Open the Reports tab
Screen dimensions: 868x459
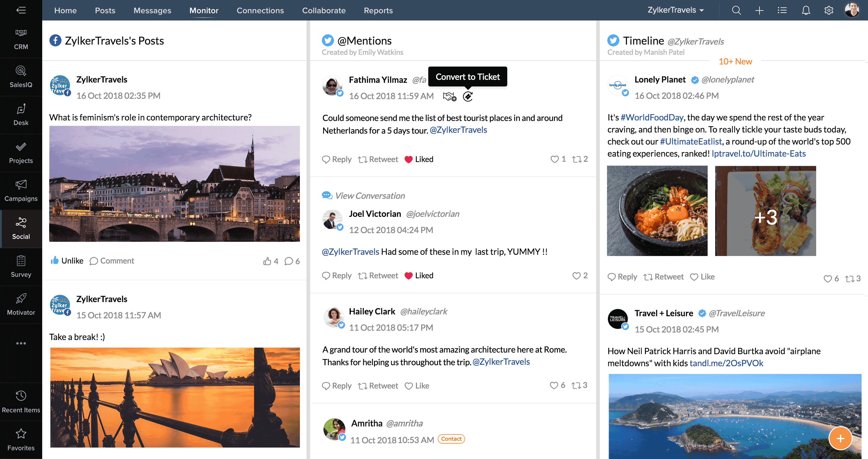(378, 11)
